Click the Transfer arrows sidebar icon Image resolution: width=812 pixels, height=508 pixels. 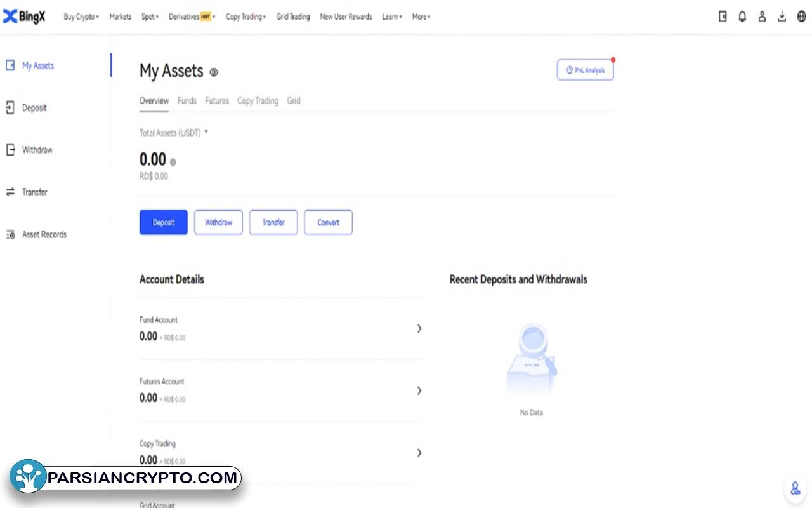10,192
